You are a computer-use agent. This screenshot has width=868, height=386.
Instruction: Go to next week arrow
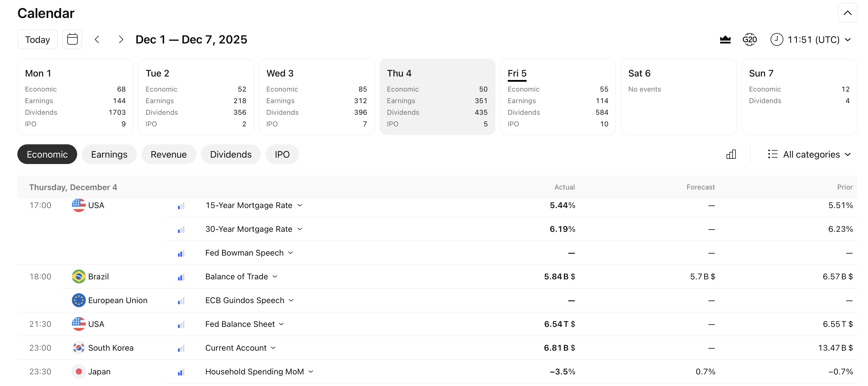coord(121,39)
